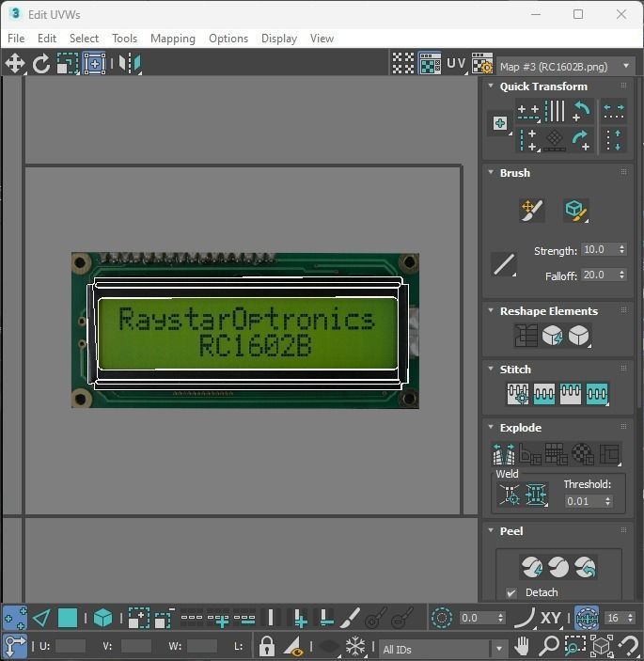Click the brush falloff curve type button
Screen dimensions: 644x661
pyautogui.click(x=504, y=265)
